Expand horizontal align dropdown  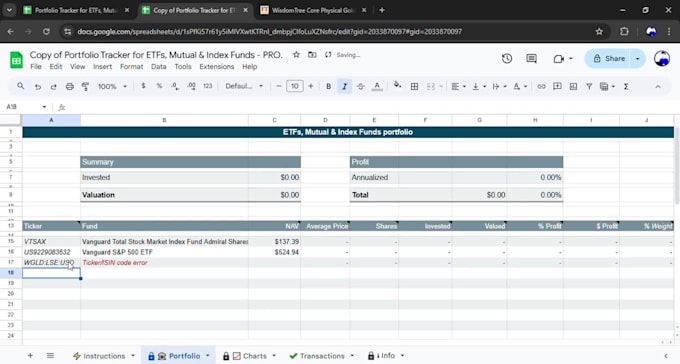click(464, 86)
